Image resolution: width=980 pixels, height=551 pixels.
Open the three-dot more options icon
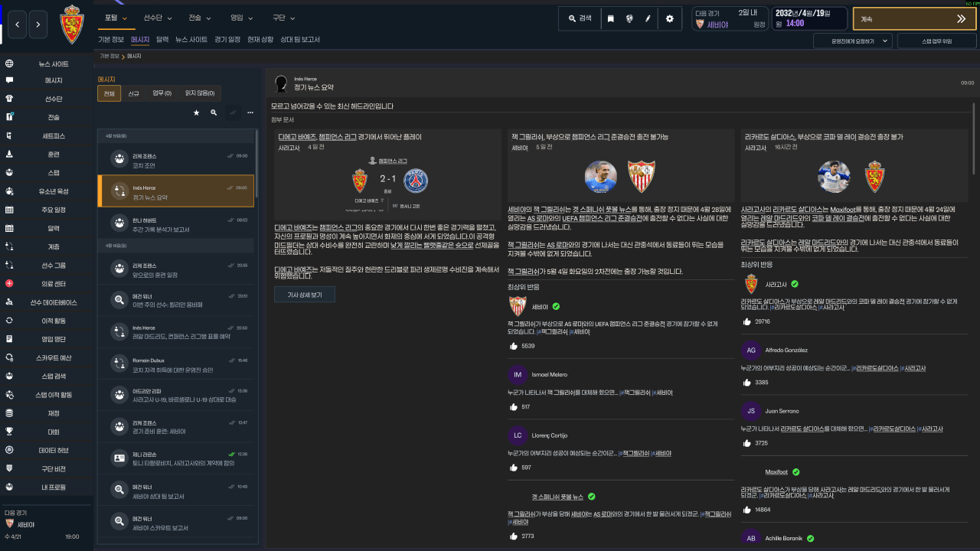click(250, 112)
